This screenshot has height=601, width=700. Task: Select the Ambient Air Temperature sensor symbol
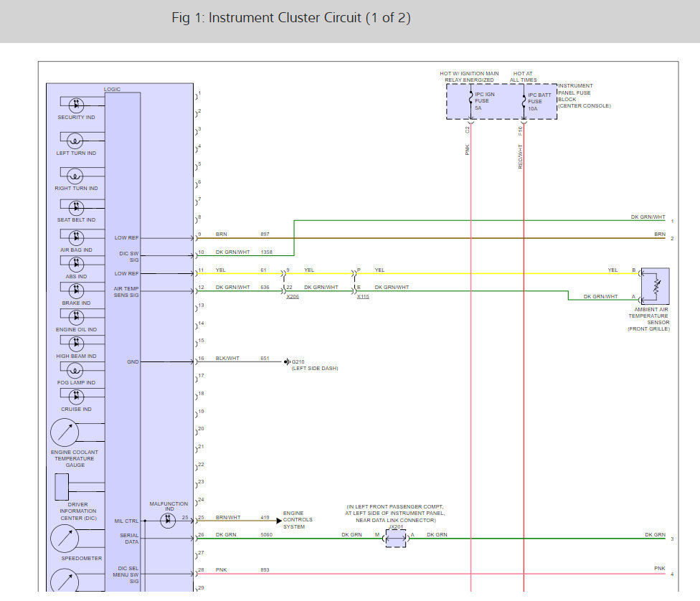click(656, 286)
